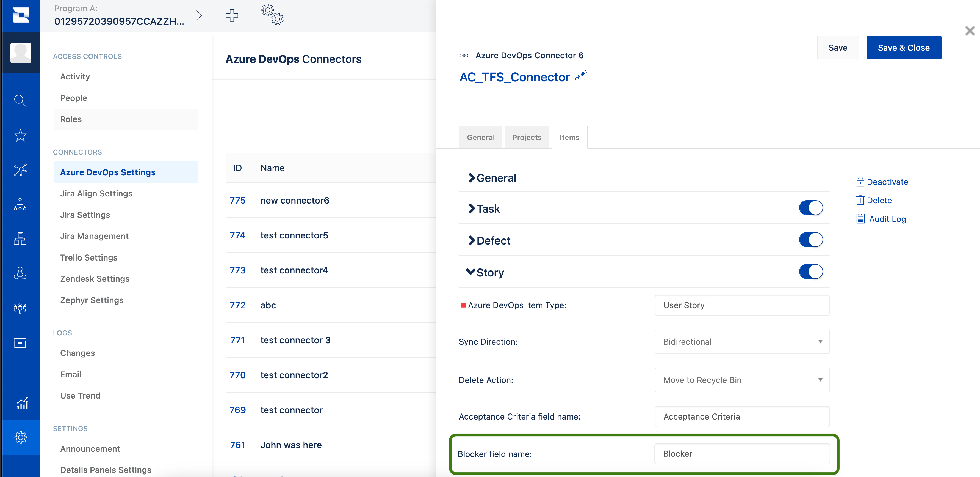This screenshot has width=980, height=477.
Task: Open the user profile avatar
Action: click(21, 53)
